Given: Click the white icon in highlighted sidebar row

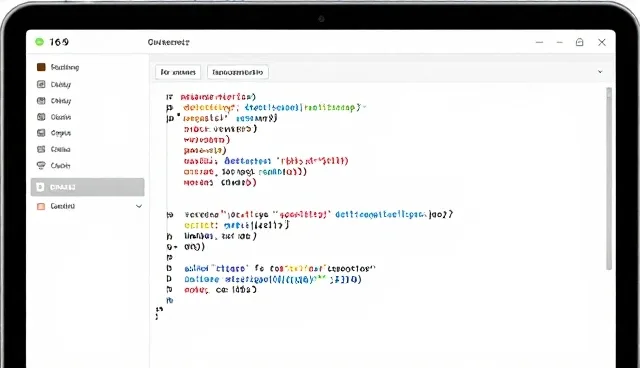Looking at the screenshot, I should (x=40, y=187).
